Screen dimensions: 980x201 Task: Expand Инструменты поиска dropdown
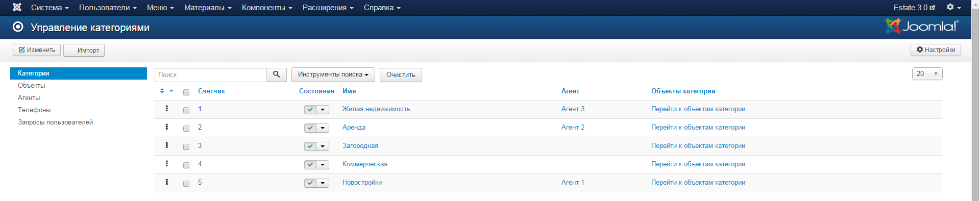333,74
